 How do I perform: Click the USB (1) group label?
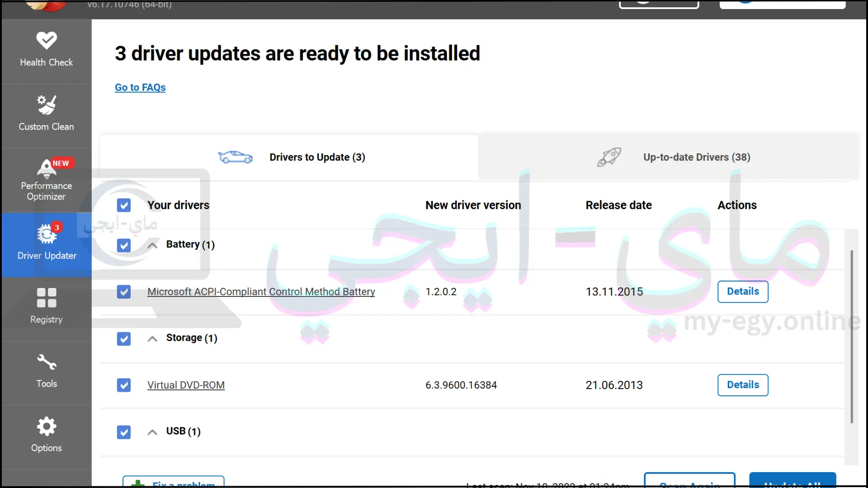click(x=183, y=432)
